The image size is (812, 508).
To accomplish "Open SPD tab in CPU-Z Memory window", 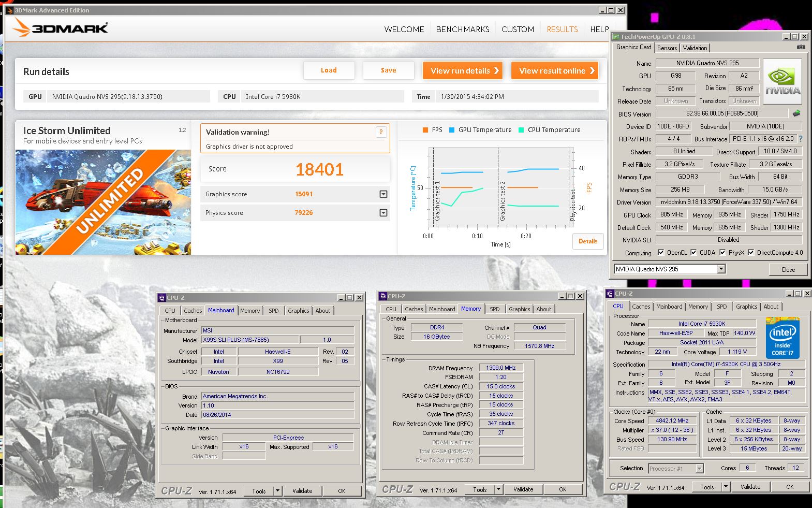I will (x=495, y=309).
